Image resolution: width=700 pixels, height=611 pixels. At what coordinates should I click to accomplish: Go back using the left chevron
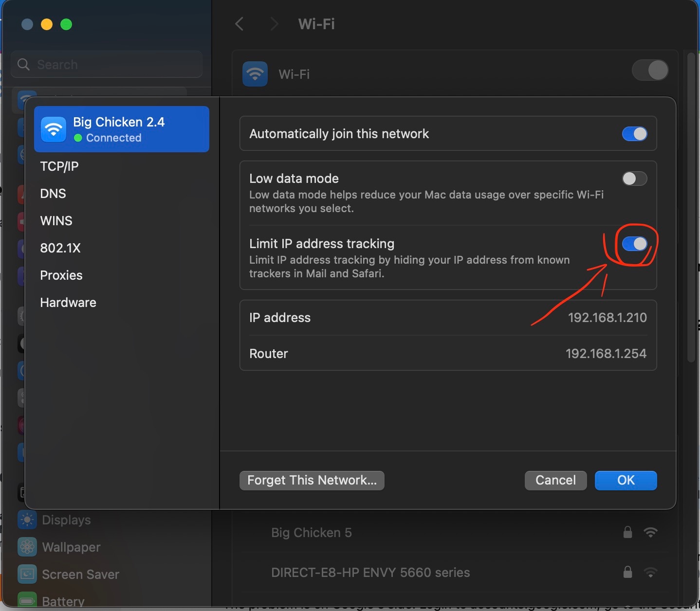(239, 24)
